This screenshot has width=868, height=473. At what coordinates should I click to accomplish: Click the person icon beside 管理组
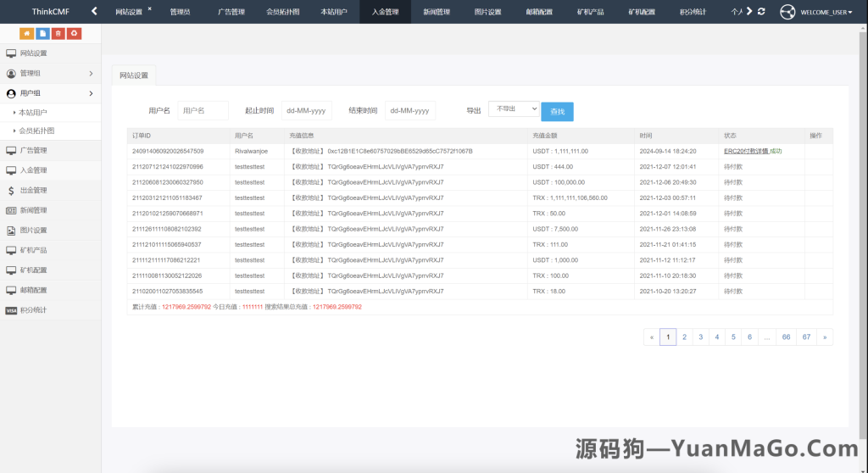[11, 73]
